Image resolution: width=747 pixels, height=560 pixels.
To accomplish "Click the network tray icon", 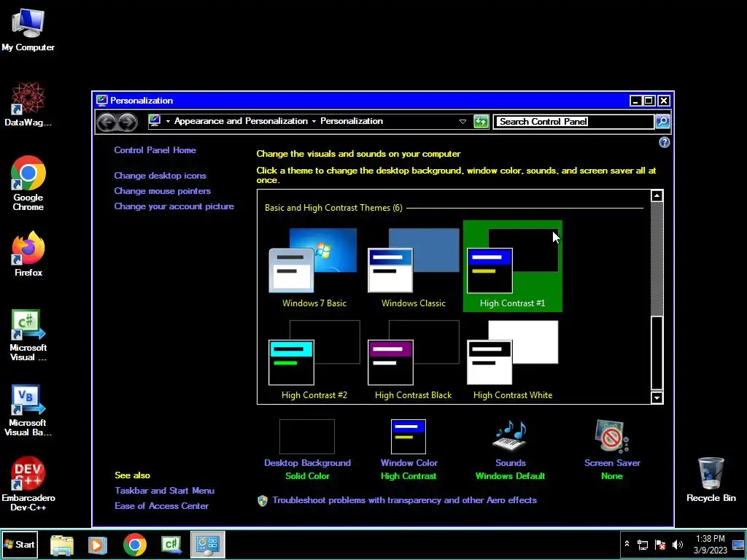I will pyautogui.click(x=643, y=545).
